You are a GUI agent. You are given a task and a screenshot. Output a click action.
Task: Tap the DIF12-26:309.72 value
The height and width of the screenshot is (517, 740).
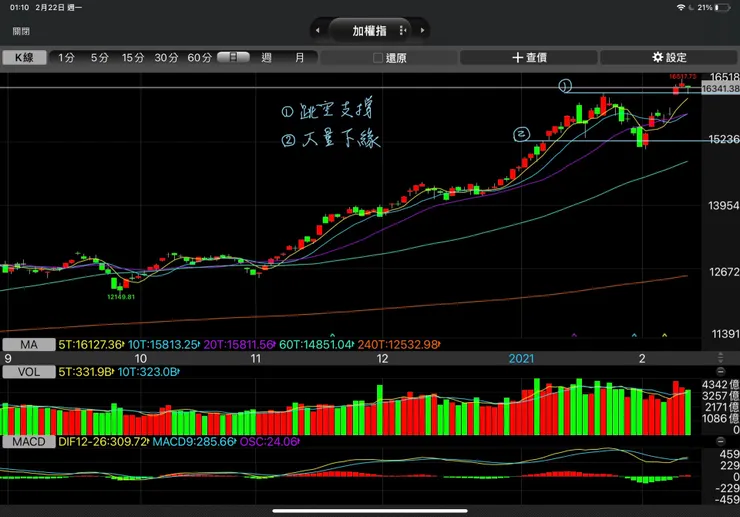pos(103,442)
